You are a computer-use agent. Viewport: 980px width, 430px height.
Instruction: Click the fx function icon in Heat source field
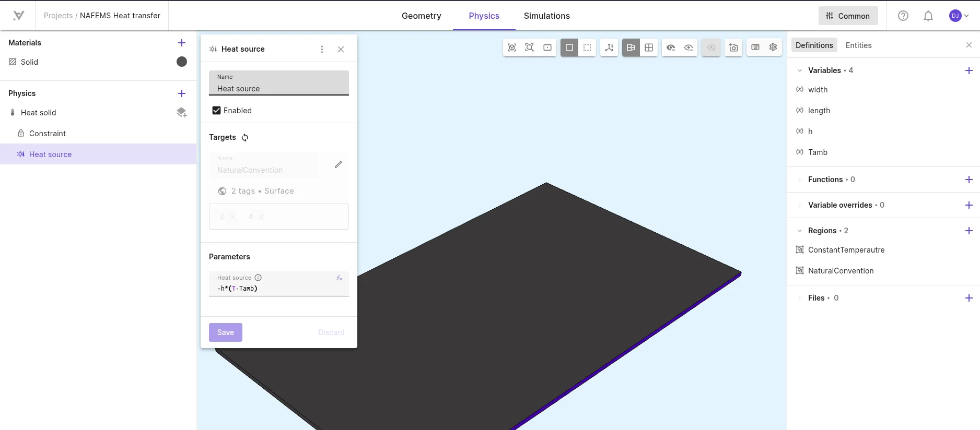coord(339,278)
